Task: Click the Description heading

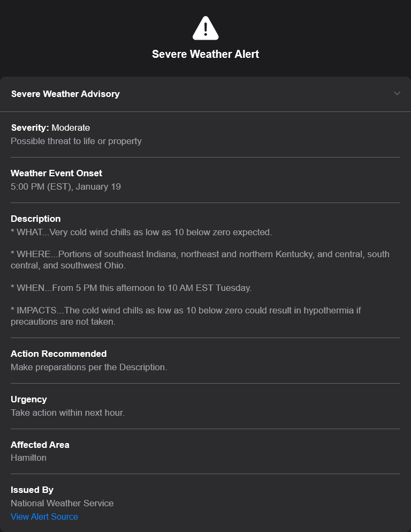Action: tap(35, 219)
